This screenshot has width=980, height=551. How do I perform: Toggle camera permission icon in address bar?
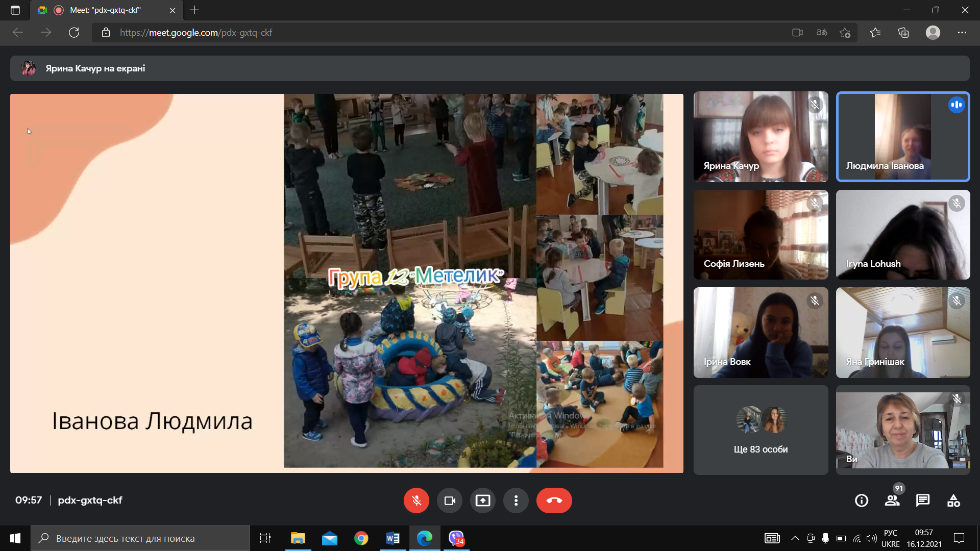tap(797, 33)
